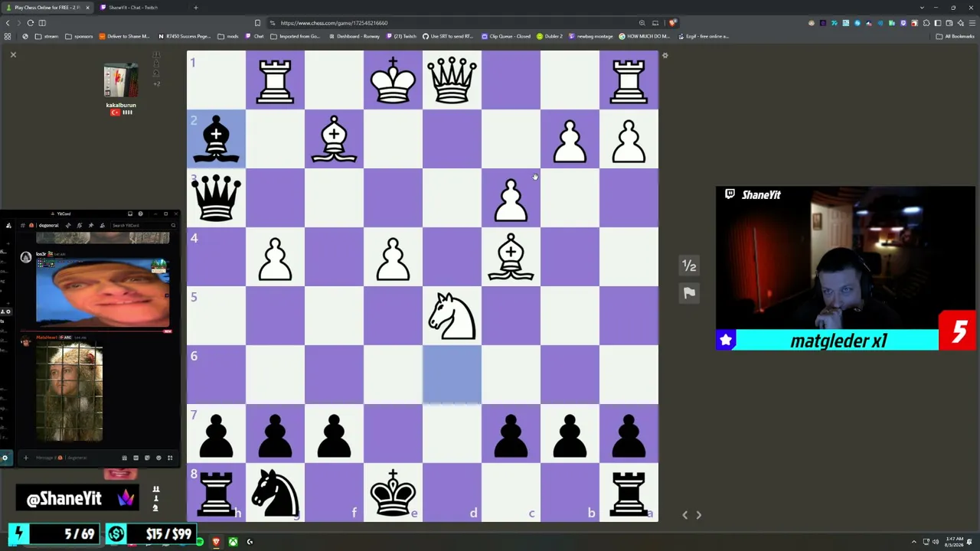The image size is (980, 551).
Task: Select the white pawn on c3
Action: click(x=511, y=197)
